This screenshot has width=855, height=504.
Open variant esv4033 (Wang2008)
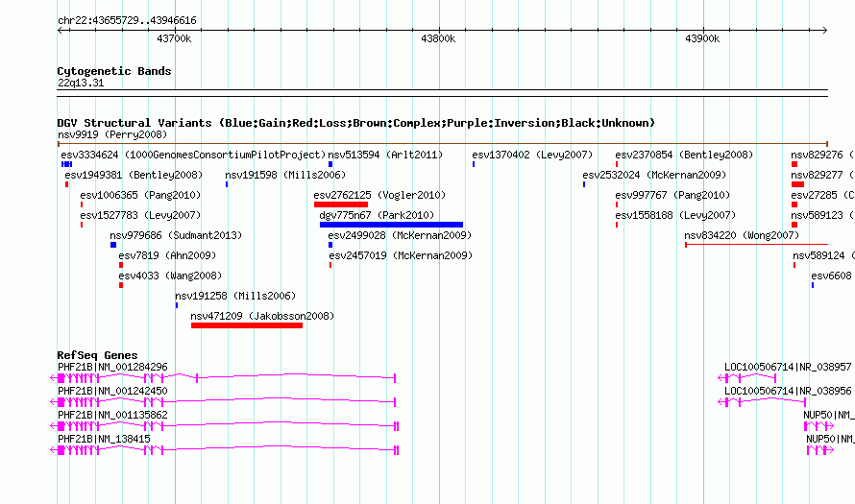click(x=170, y=276)
